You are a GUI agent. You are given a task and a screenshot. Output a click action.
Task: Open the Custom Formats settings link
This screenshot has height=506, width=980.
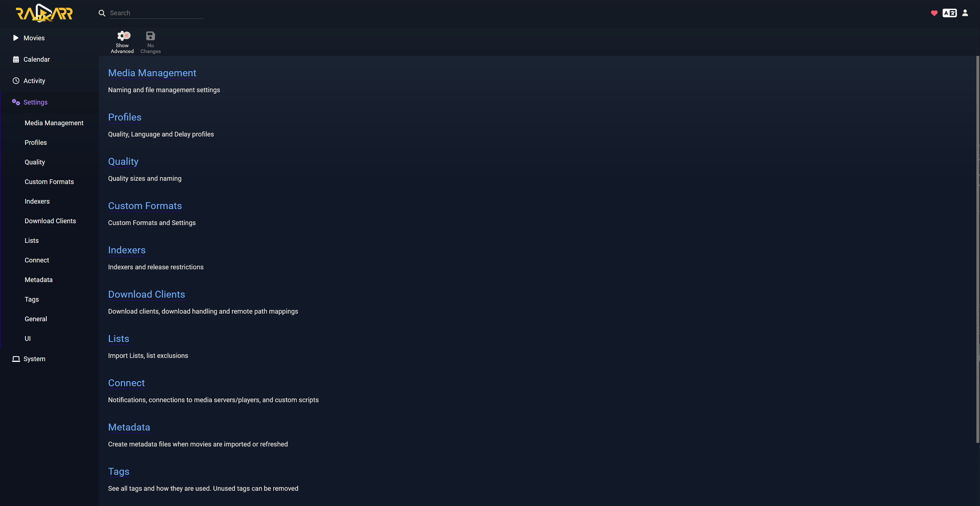point(145,205)
